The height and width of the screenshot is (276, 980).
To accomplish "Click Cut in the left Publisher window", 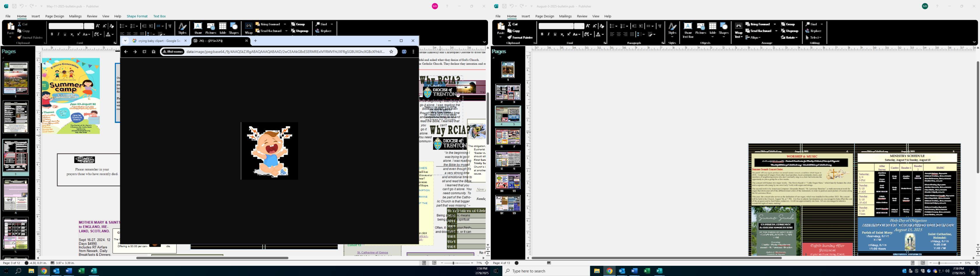I will (x=23, y=24).
